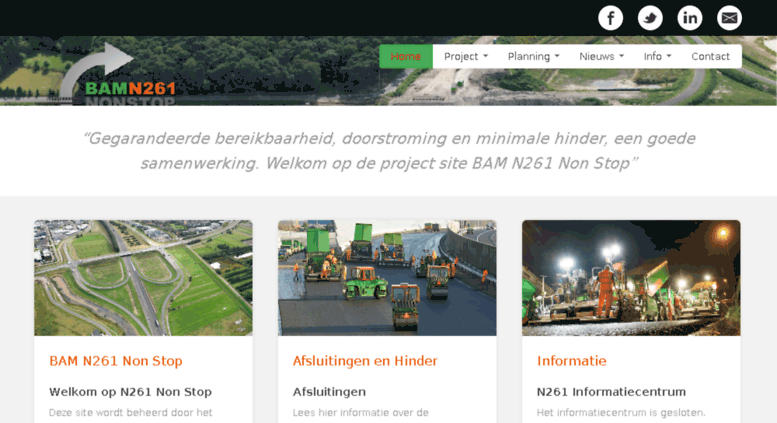Click the Afsluitingen en Hinder heading
777x423 pixels.
365,361
